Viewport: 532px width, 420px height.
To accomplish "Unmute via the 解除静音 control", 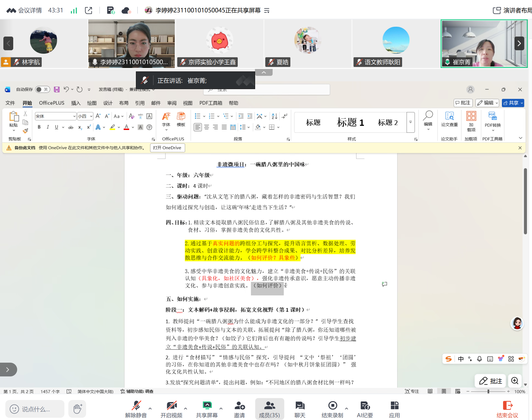I will (x=136, y=409).
